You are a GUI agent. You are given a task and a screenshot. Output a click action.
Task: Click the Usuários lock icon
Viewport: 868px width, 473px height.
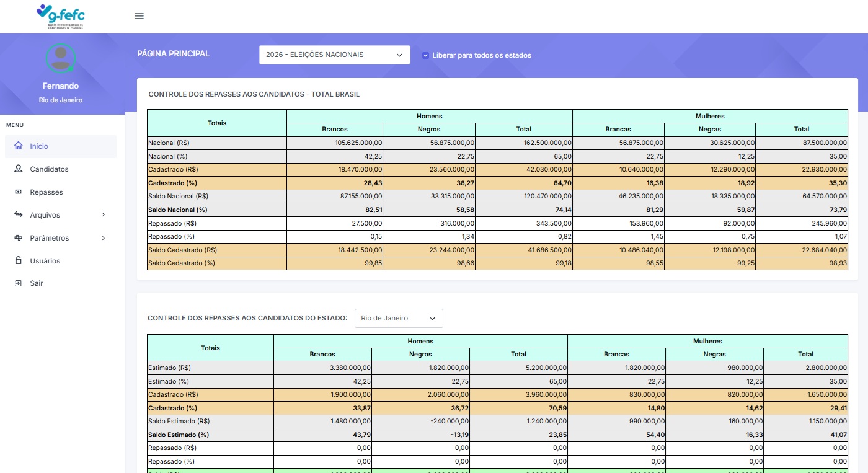point(18,261)
